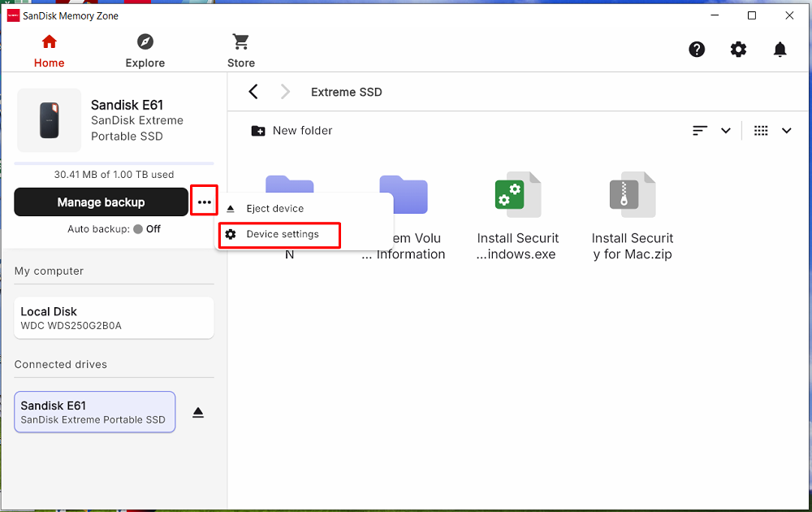Click the SanDisk logo in title bar
The height and width of the screenshot is (512, 812).
pyautogui.click(x=13, y=15)
